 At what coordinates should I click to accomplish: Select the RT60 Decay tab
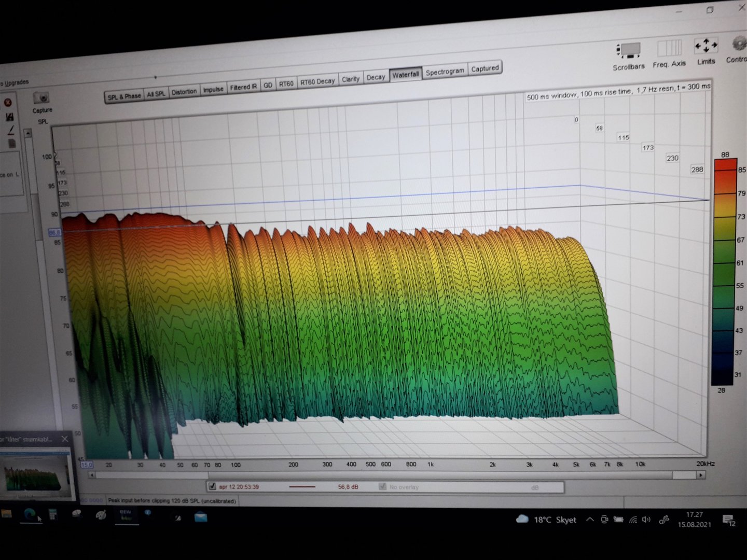317,82
